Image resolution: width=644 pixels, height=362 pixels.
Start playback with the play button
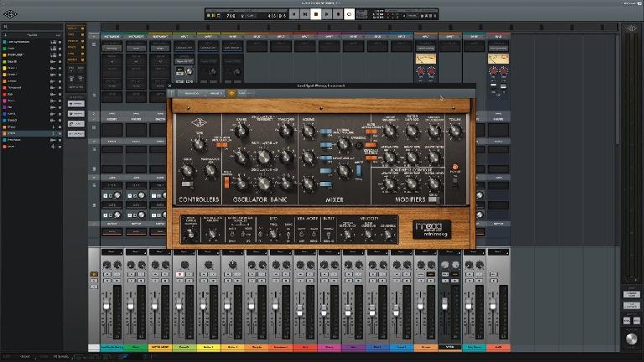pos(327,14)
